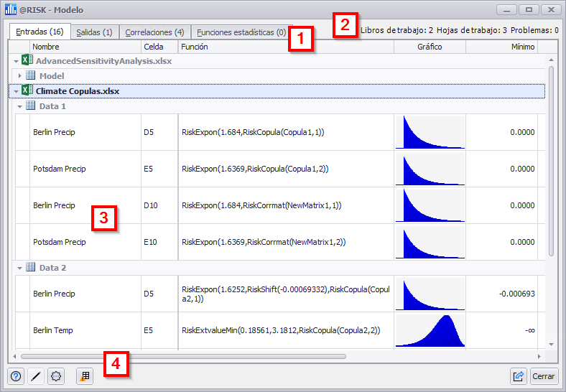This screenshot has width=566, height=392.
Task: Click the export icon beside Cerrar
Action: [518, 375]
